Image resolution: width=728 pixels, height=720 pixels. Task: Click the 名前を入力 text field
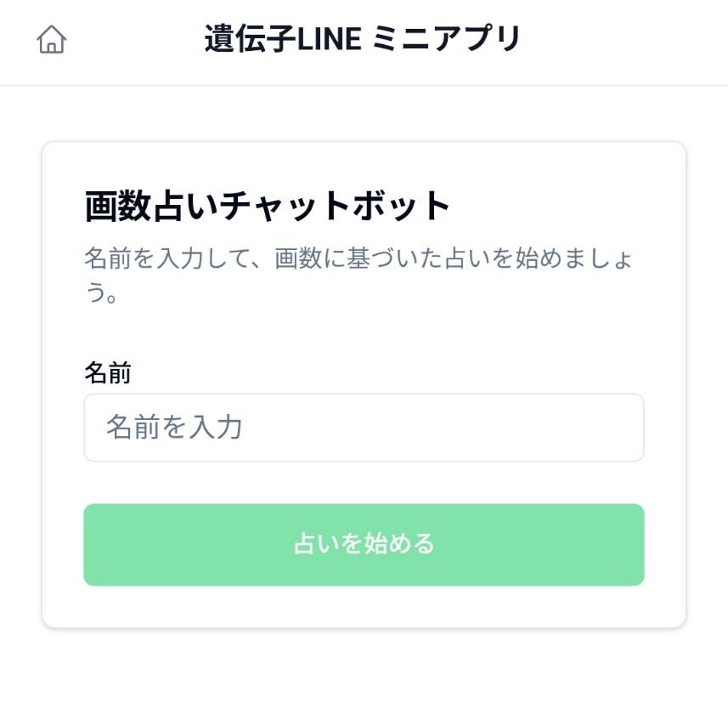point(364,428)
